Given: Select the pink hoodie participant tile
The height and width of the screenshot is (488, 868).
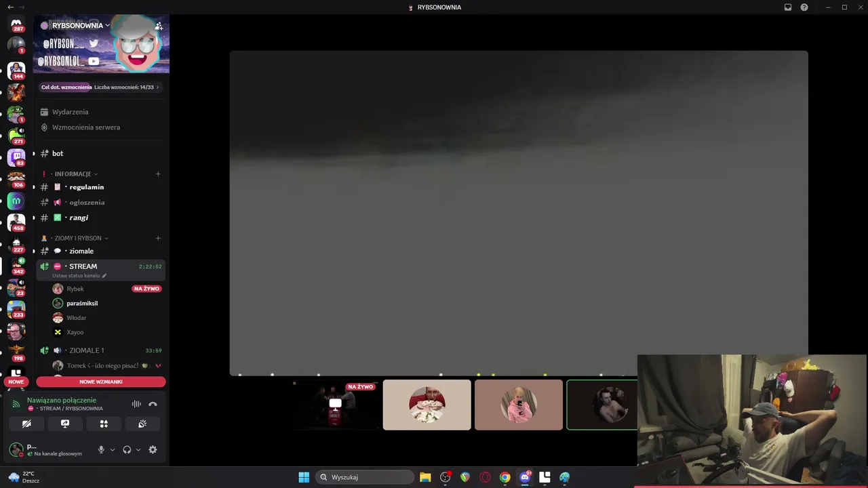Looking at the screenshot, I should click(519, 405).
